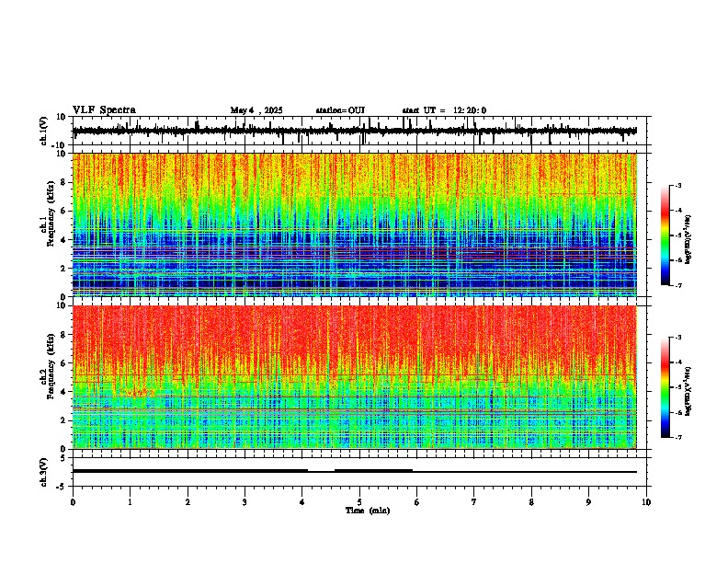Click the thick black ch.3 trace segment
728x563 pixels.
pos(190,471)
